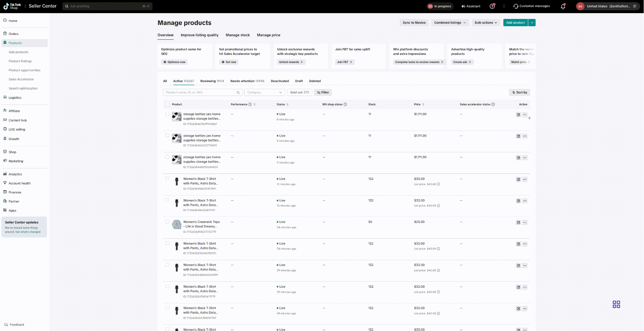
Task: Click the Performance column info icon
Action: point(250,104)
